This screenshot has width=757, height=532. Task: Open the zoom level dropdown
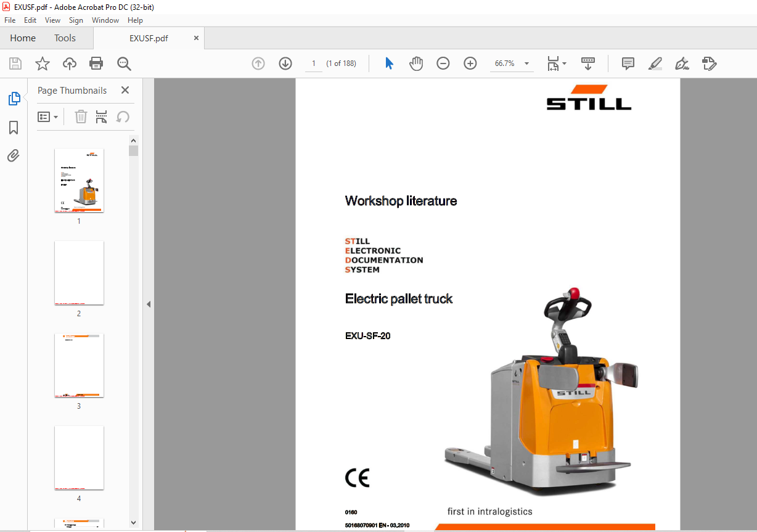(x=527, y=63)
